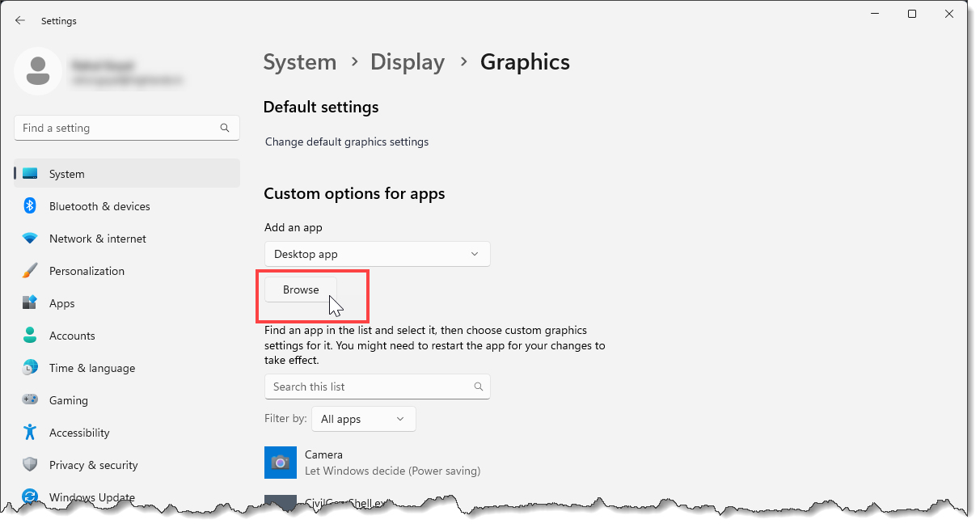The height and width of the screenshot is (524, 980).
Task: Select the Privacy & security shield icon
Action: (29, 464)
